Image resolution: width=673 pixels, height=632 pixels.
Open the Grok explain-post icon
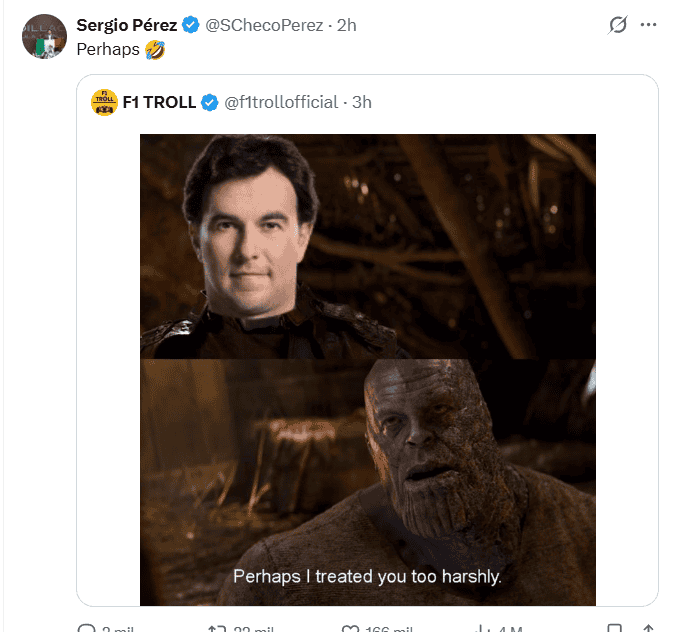617,25
